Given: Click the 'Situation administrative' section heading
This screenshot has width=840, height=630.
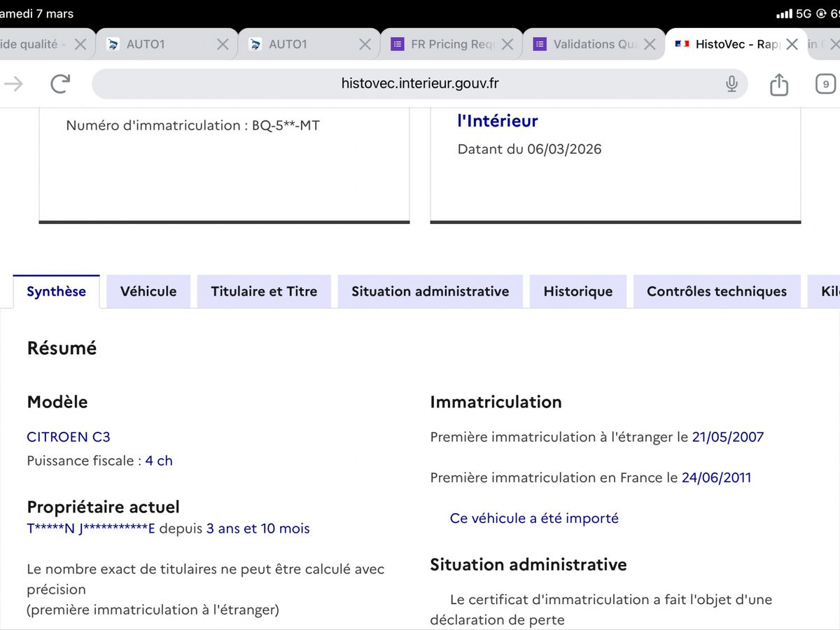Looking at the screenshot, I should pos(528,564).
